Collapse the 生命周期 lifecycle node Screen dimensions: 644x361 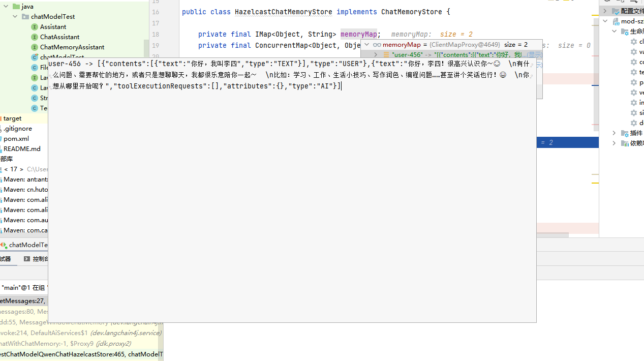coord(614,32)
